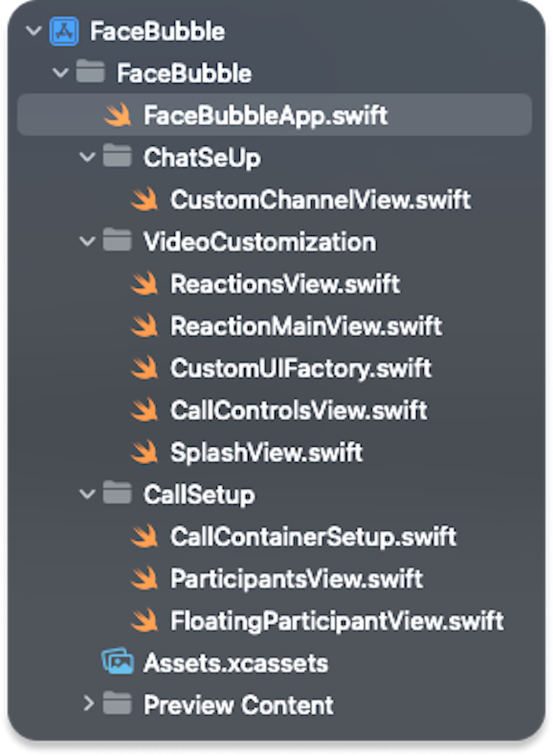Click the Swift icon beside FloatingParticipantView.swift
The width and height of the screenshot is (553, 756).
coord(144,620)
